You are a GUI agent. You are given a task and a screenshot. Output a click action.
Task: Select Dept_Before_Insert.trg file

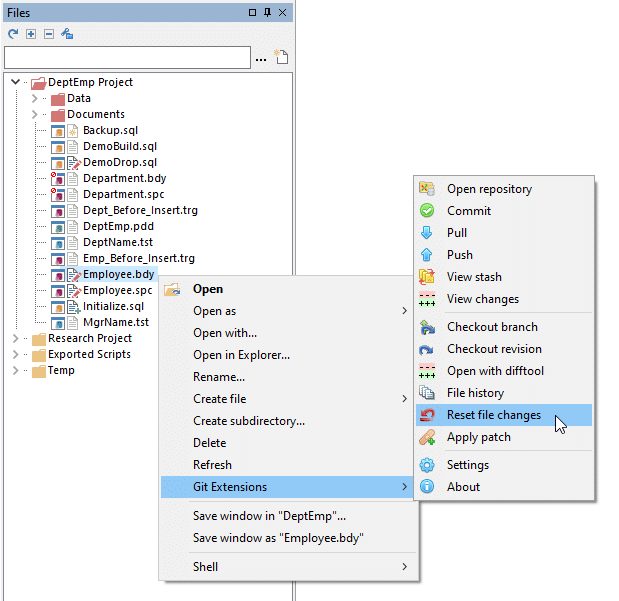140,210
